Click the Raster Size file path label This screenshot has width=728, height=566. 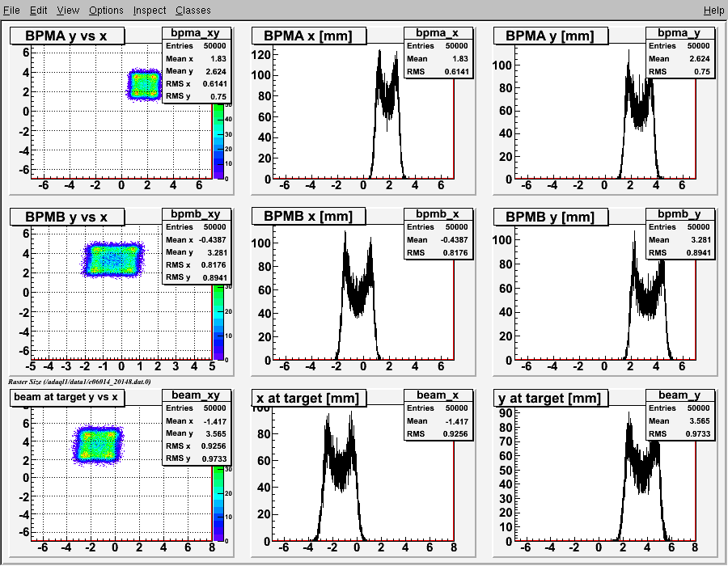[79, 382]
